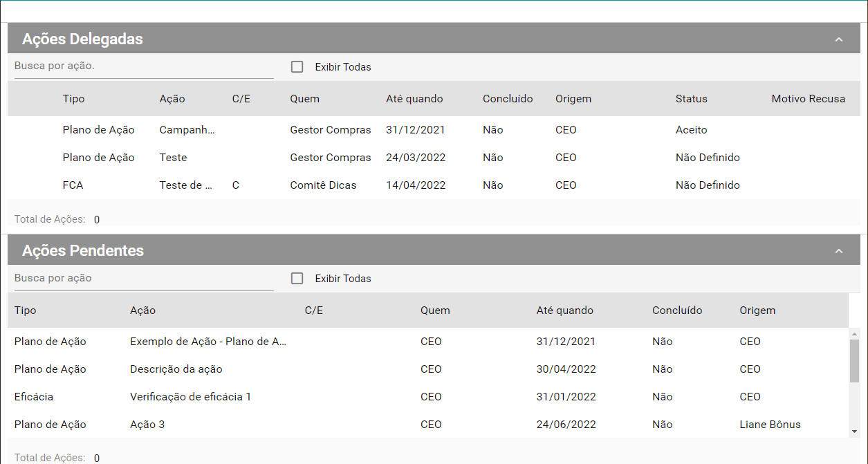Click the date 31/12/2021 in Ações Delegadas

pyautogui.click(x=416, y=130)
